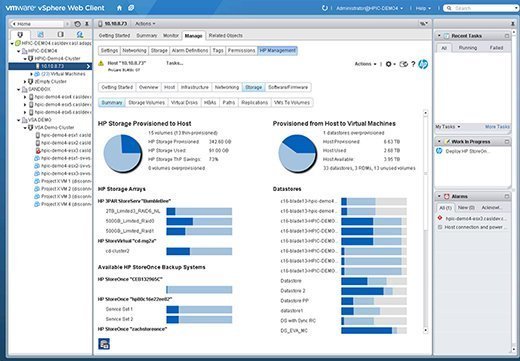Click the DS_EVA_MC datastore usage bar
This screenshot has height=361, width=520.
(374, 331)
